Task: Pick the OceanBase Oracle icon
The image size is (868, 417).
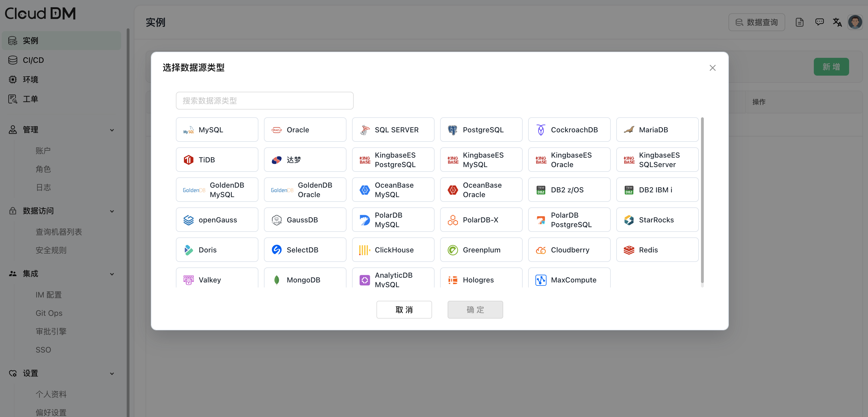Action: (x=453, y=190)
